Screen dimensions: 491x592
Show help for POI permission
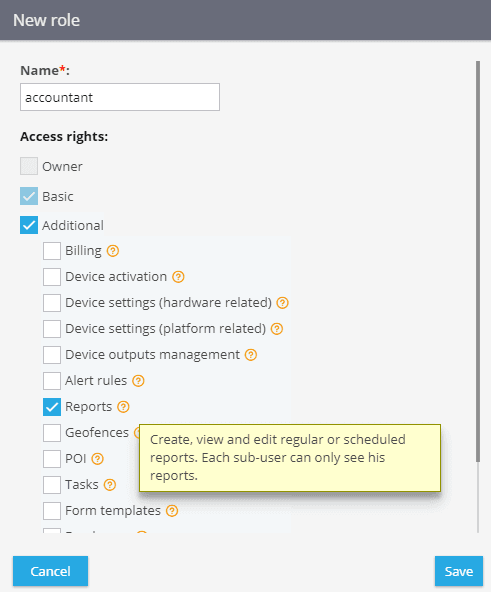(97, 459)
